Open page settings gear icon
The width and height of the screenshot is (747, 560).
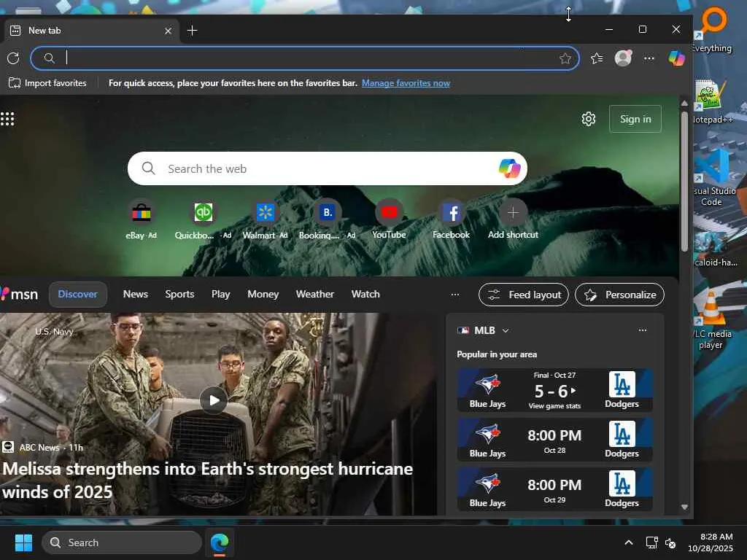pyautogui.click(x=589, y=119)
